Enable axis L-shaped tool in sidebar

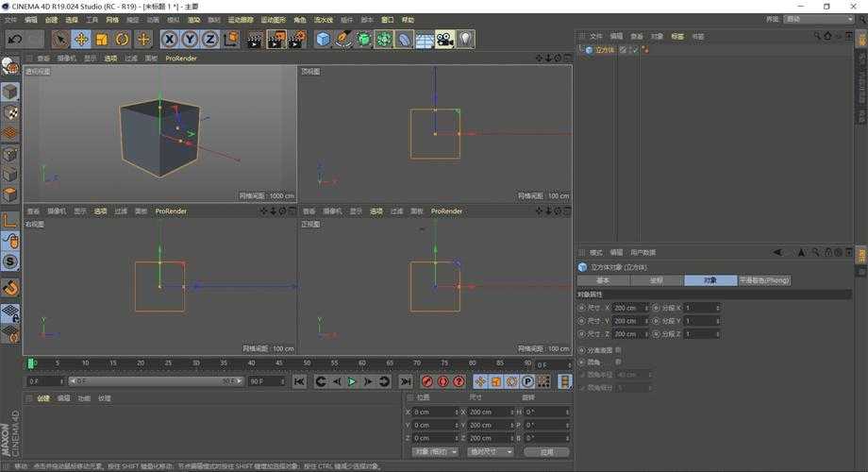[10, 221]
